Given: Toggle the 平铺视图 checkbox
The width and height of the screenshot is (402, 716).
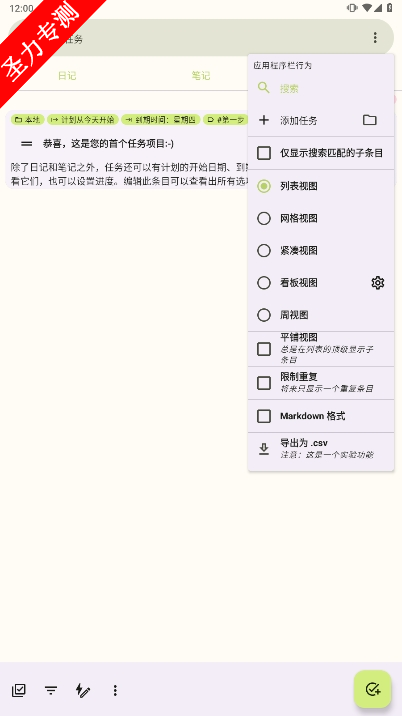Looking at the screenshot, I should tap(264, 349).
